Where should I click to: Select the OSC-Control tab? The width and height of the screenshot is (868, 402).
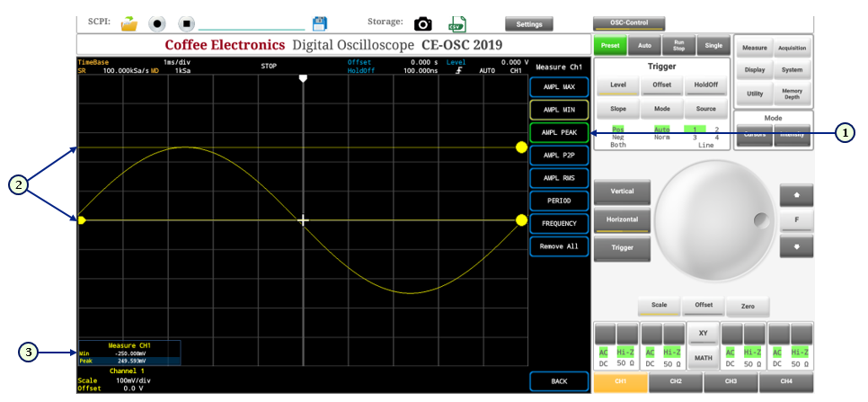pos(629,22)
